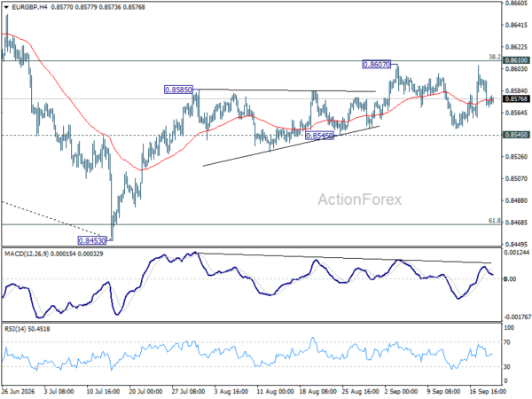Select the 0.86070 high price label
The width and height of the screenshot is (532, 399).
377,65
